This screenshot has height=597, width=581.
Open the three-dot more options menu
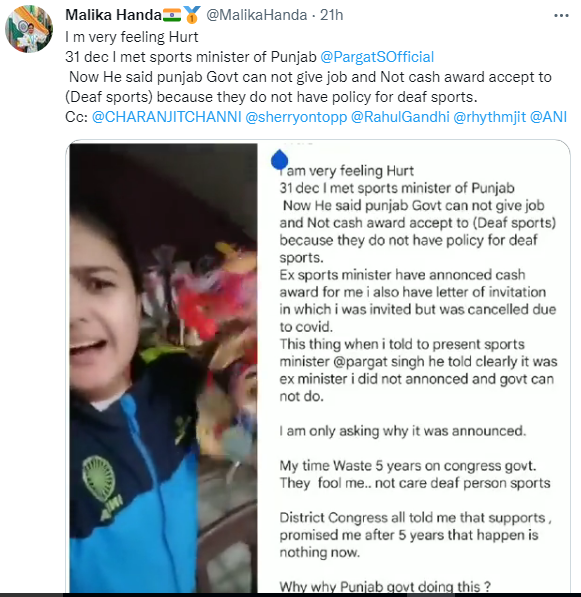561,16
